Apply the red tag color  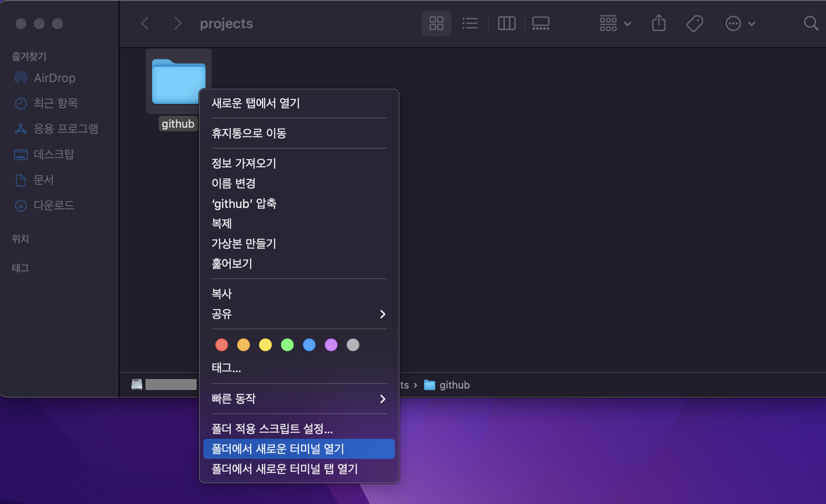click(222, 345)
